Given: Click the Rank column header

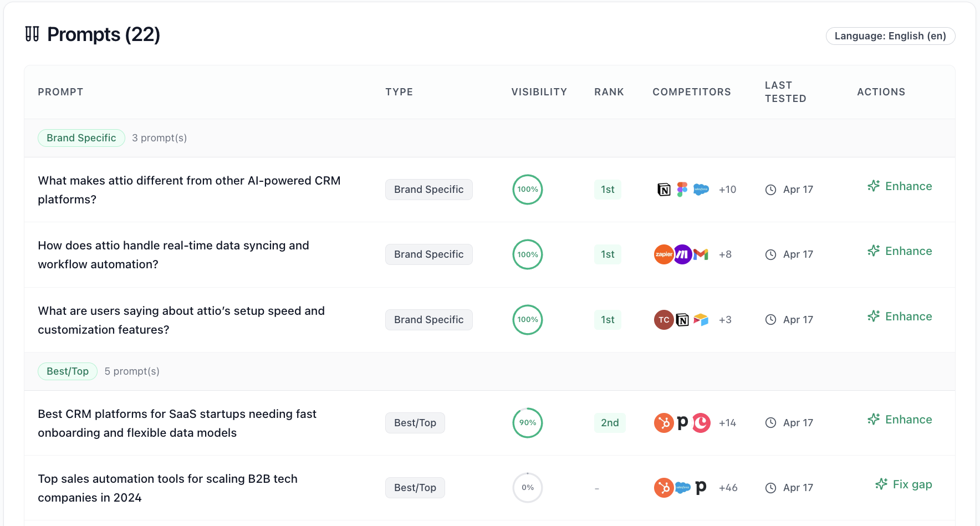Looking at the screenshot, I should pos(609,92).
